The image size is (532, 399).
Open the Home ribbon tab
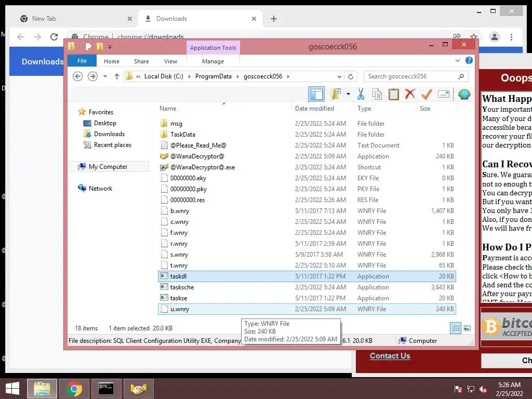112,61
